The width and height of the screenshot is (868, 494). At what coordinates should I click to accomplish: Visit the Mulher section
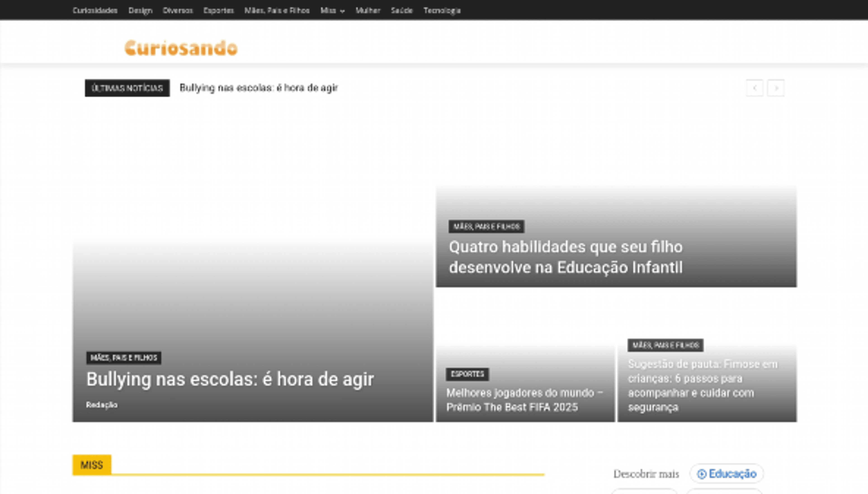click(x=368, y=11)
